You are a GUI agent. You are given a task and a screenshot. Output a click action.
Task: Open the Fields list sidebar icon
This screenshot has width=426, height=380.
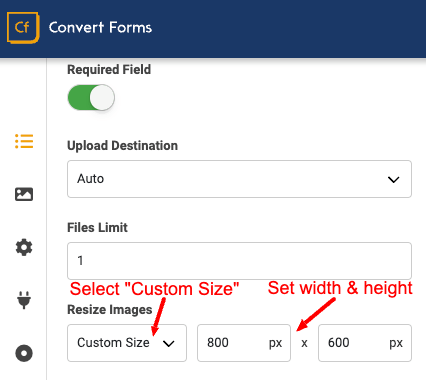coord(24,141)
